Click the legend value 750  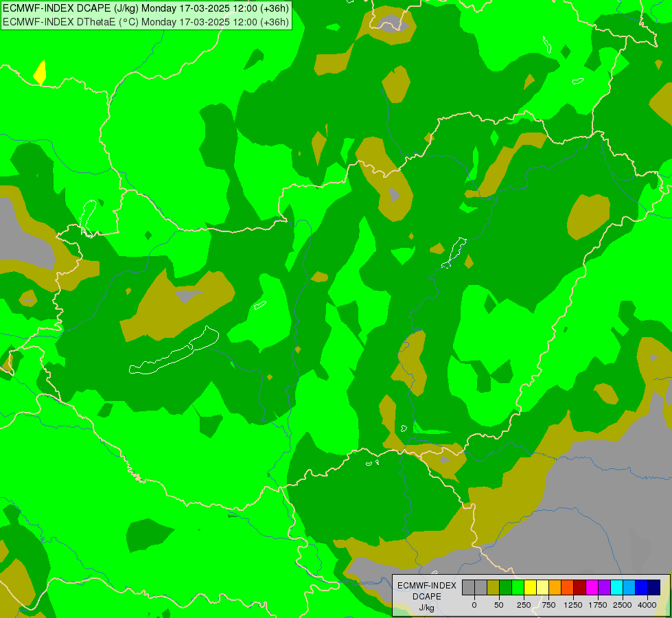point(548,605)
